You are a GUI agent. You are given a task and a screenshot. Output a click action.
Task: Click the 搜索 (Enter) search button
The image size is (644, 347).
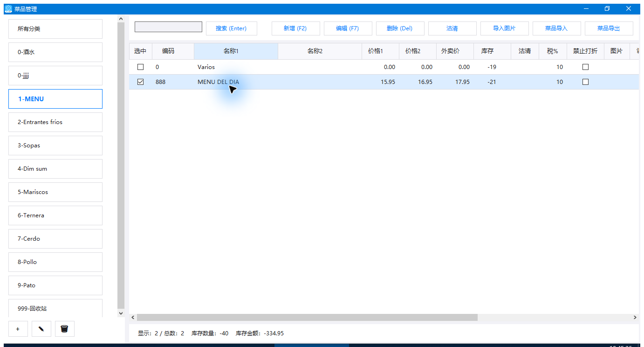pyautogui.click(x=232, y=28)
